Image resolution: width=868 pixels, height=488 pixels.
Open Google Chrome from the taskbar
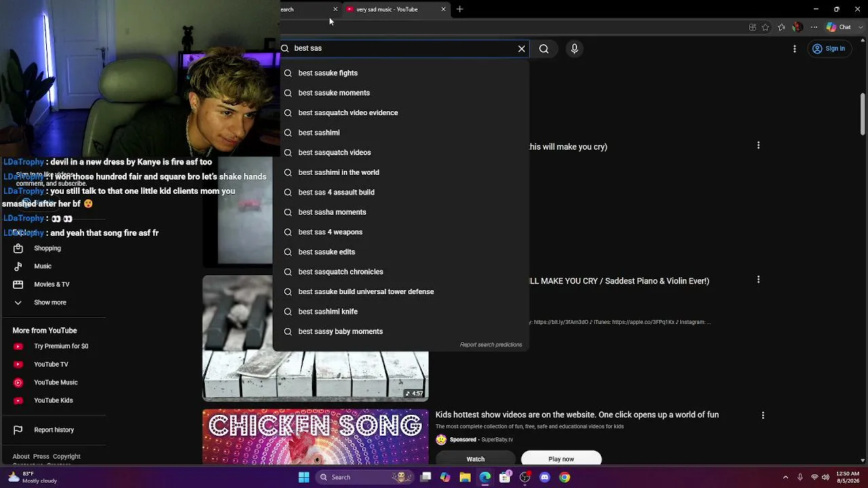564,477
